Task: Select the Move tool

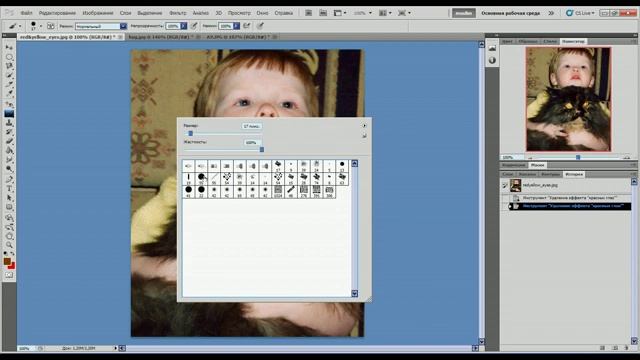Action: [9, 47]
